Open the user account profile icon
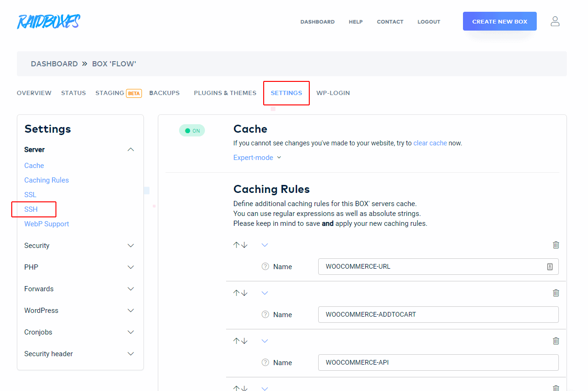Image resolution: width=588 pixels, height=391 pixels. [555, 21]
